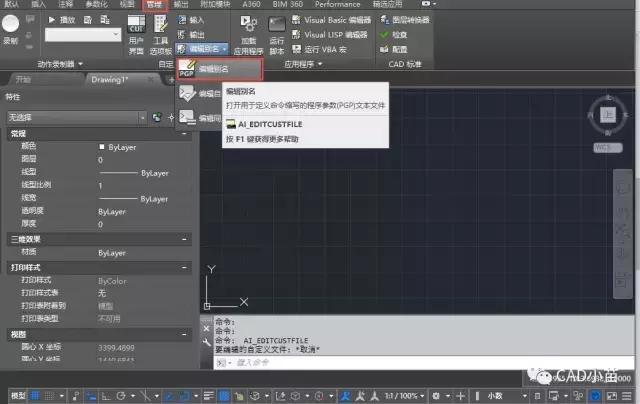Switch to the 默认 ribbon tab

pyautogui.click(x=11, y=4)
